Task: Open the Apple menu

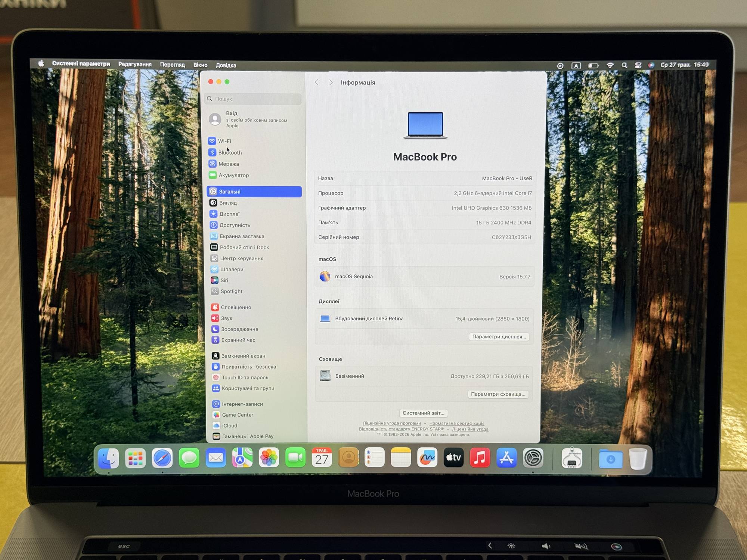Action: (41, 63)
